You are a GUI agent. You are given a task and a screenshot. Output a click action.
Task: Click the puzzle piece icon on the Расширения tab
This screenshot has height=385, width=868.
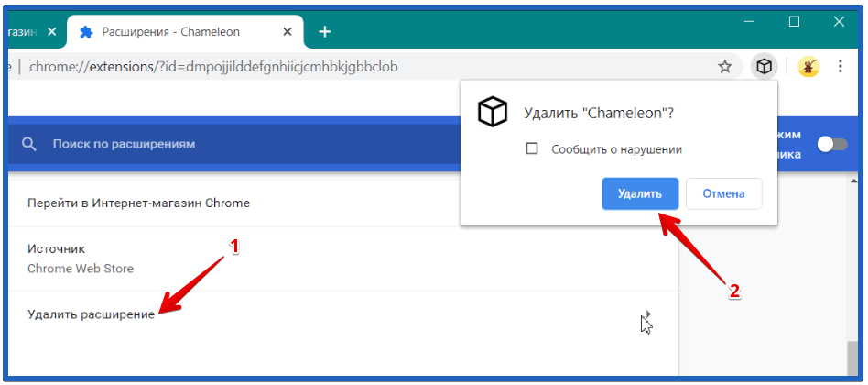pyautogui.click(x=86, y=32)
